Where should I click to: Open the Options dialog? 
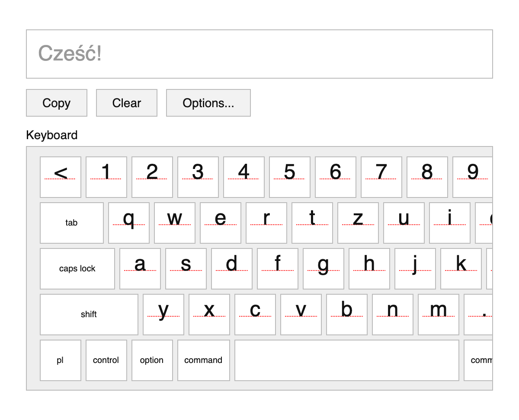(208, 103)
